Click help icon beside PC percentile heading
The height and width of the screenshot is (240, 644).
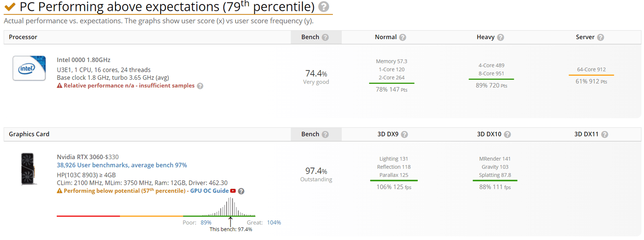[324, 7]
